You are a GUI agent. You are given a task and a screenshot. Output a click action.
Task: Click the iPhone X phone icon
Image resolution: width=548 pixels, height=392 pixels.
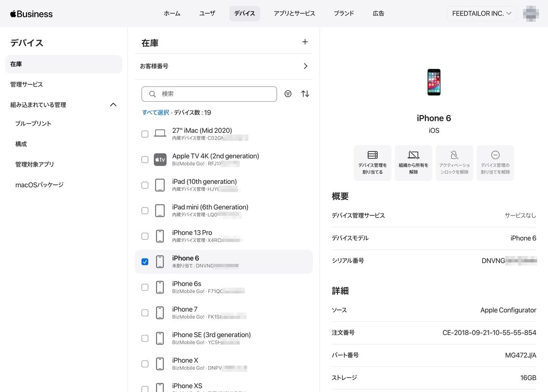click(160, 364)
